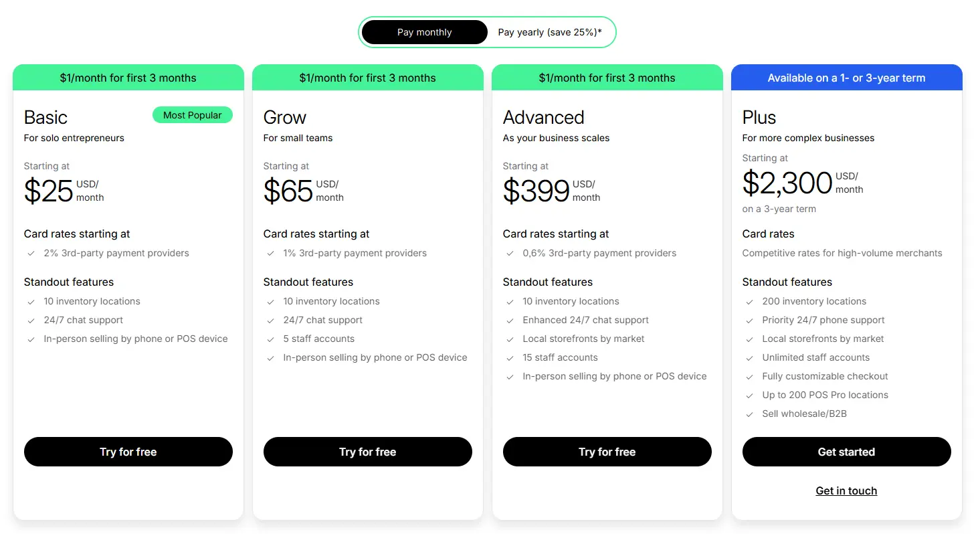Click the $1/month banner above the Grow plan
Image resolution: width=980 pixels, height=534 pixels.
click(367, 78)
